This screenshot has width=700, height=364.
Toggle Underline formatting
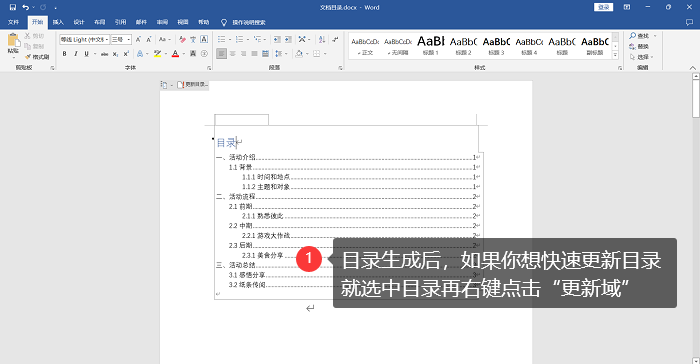pos(86,54)
